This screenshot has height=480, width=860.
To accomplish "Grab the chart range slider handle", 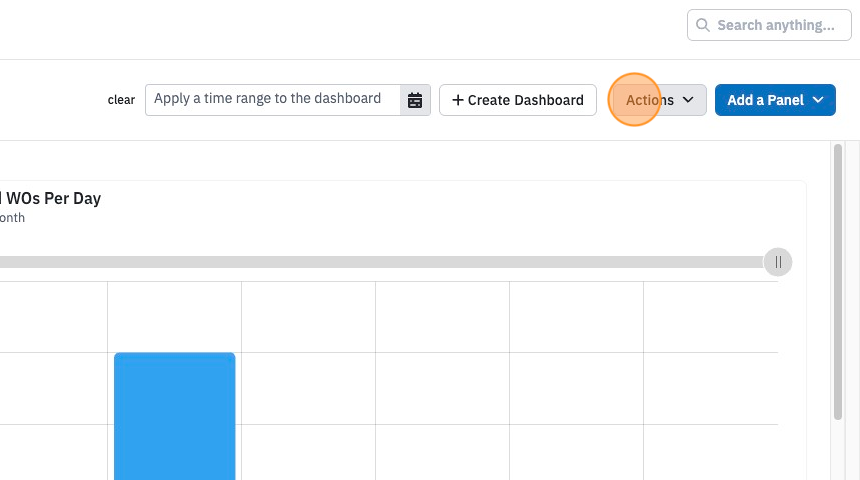I will click(778, 262).
